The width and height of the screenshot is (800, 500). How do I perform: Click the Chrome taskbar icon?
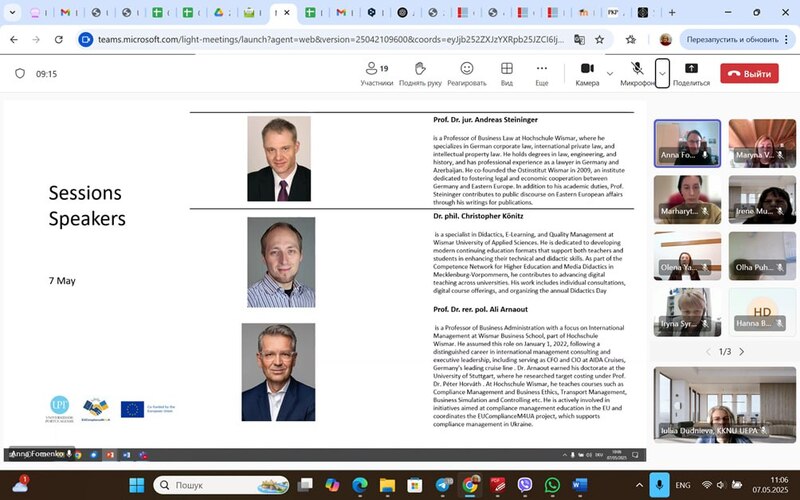point(470,485)
